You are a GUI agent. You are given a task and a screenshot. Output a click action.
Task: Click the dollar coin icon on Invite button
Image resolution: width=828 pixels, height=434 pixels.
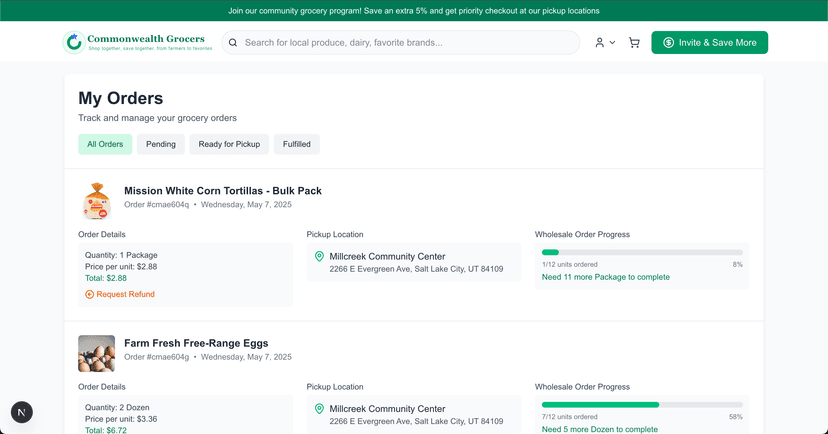click(669, 43)
